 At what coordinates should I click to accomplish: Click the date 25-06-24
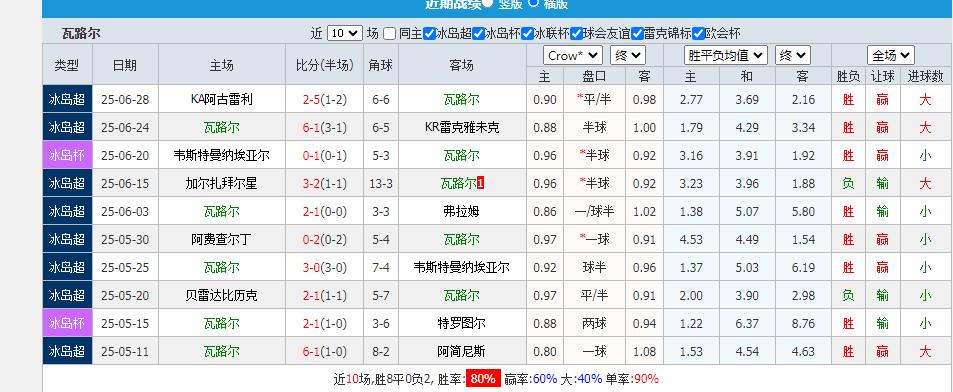[x=125, y=127]
